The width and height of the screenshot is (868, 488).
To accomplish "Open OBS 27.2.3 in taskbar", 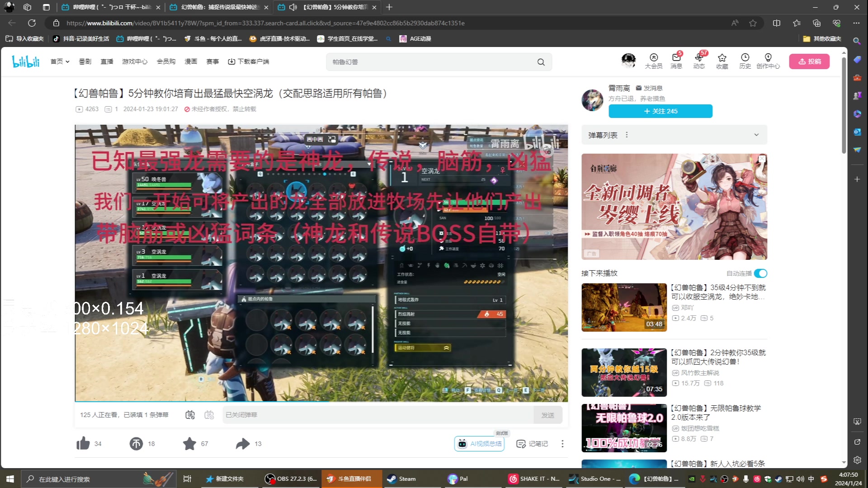I will (x=292, y=479).
